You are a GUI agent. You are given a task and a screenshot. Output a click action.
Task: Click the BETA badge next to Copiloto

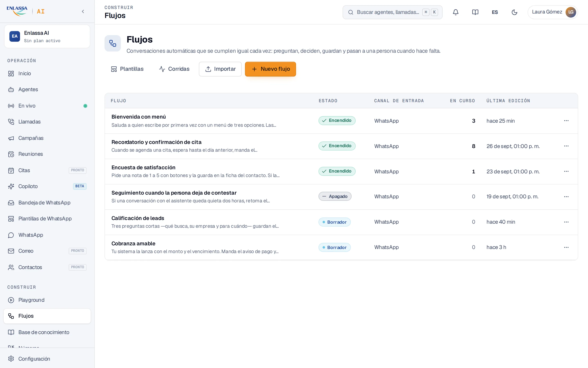80,186
